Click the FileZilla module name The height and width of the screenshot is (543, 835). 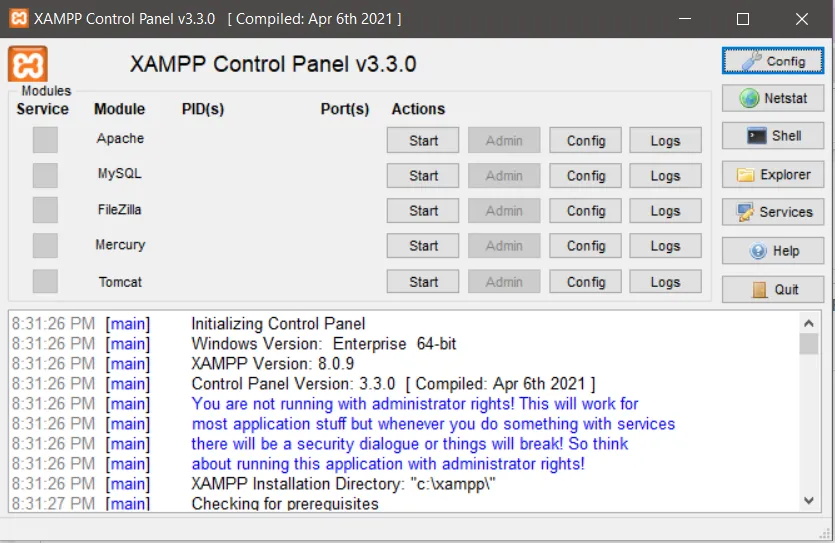click(120, 209)
